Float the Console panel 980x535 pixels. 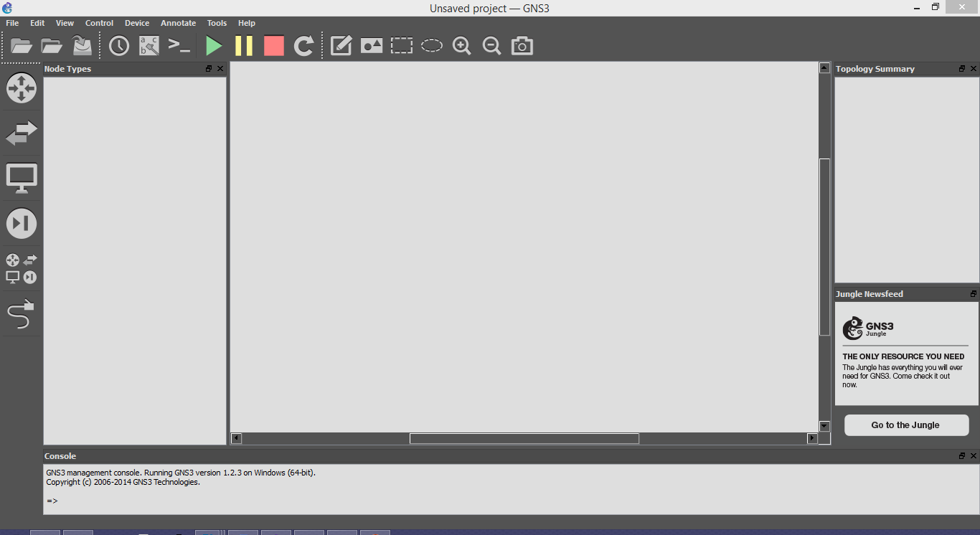point(962,456)
